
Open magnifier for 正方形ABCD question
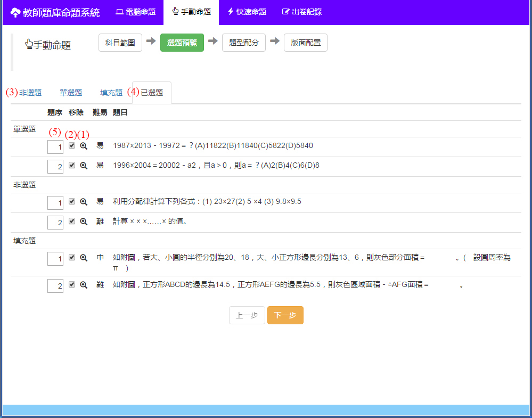tap(84, 285)
